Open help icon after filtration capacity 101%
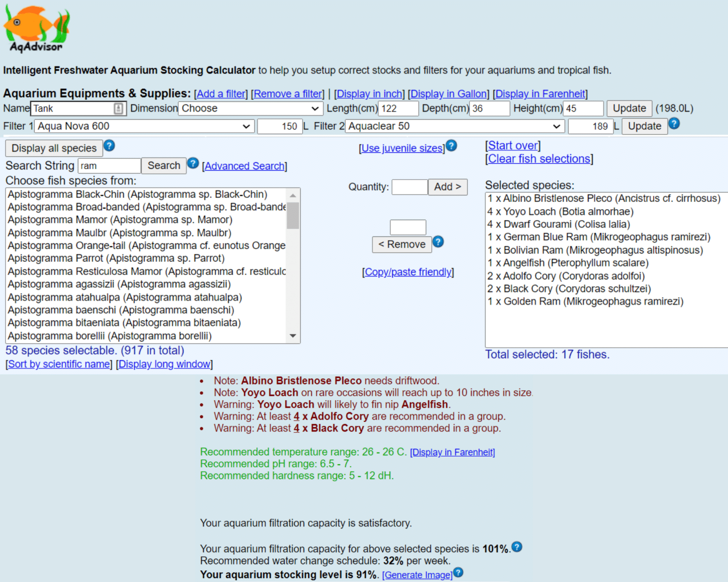This screenshot has width=728, height=582. tap(517, 547)
